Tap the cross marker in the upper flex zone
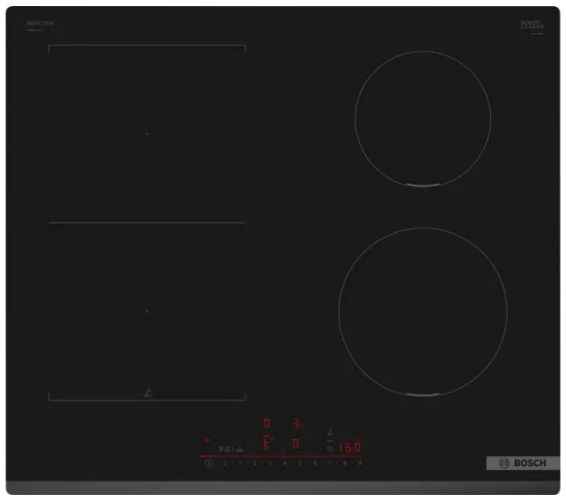Viewport: 566px width, 499px height. tap(147, 134)
